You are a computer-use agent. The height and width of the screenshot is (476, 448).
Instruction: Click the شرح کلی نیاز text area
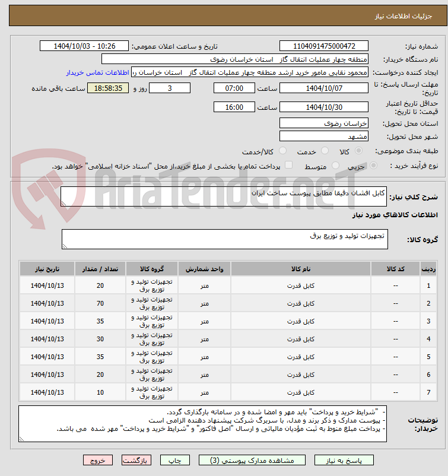pyautogui.click(x=224, y=196)
